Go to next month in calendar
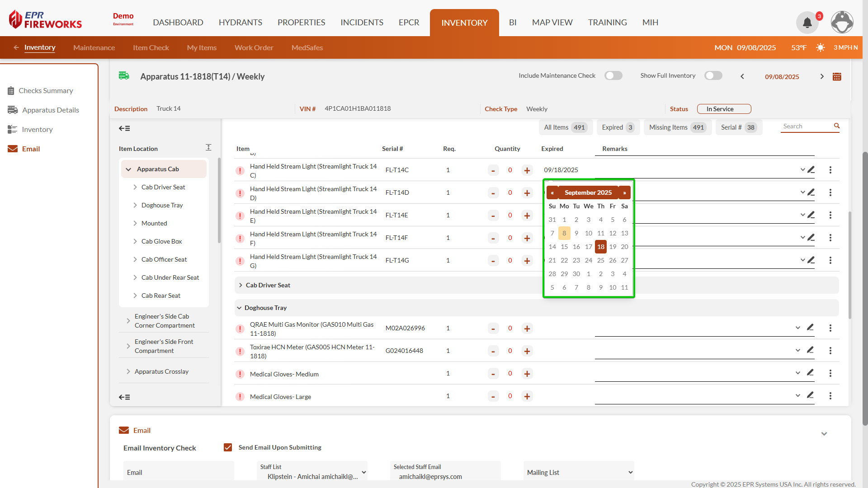868x488 pixels. (624, 192)
